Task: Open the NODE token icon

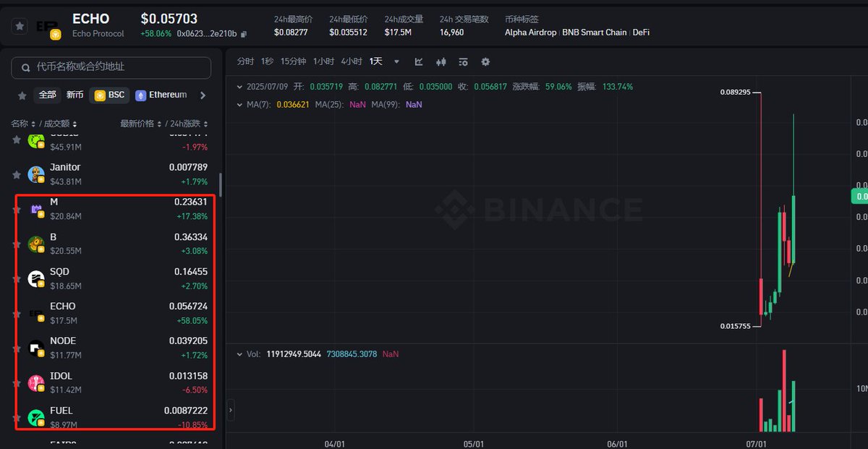Action: point(36,348)
